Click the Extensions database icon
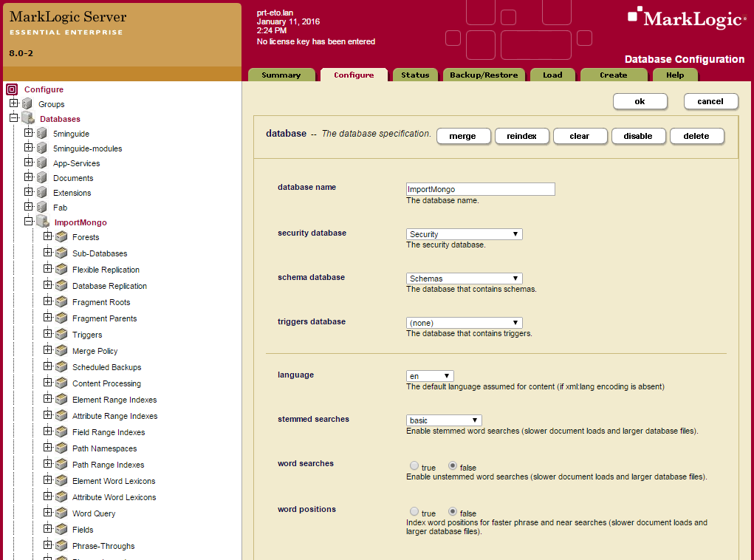754x560 pixels. [42, 192]
